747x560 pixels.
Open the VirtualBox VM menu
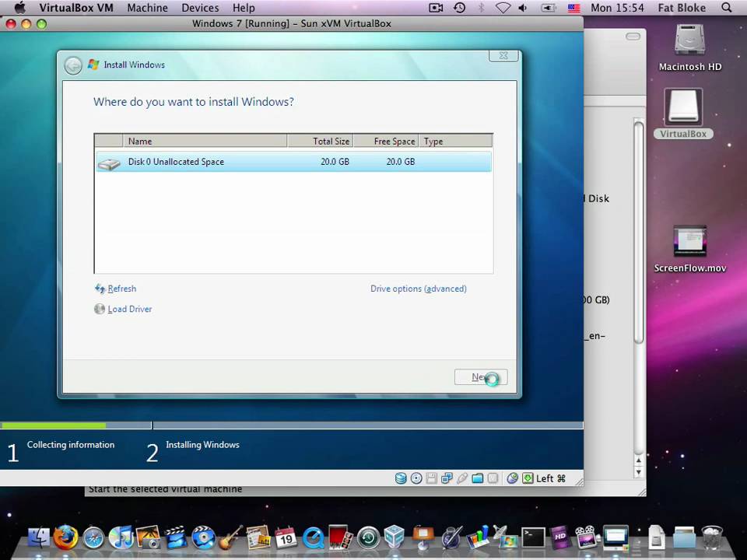[76, 8]
